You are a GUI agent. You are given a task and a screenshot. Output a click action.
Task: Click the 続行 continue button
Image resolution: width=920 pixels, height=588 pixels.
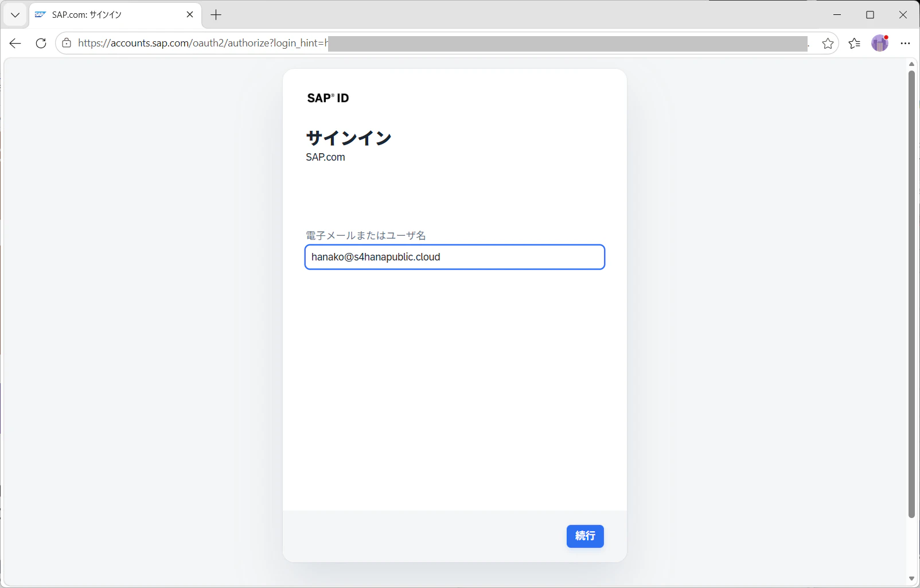pos(585,536)
